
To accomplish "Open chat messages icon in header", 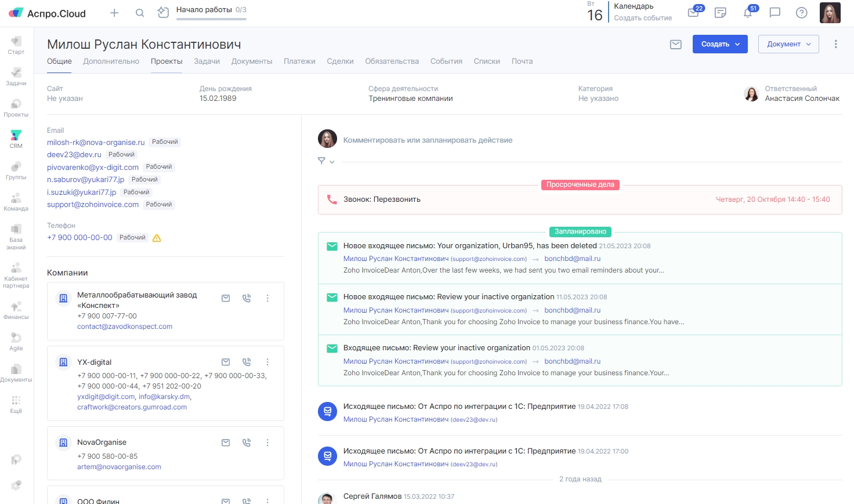I will 775,13.
